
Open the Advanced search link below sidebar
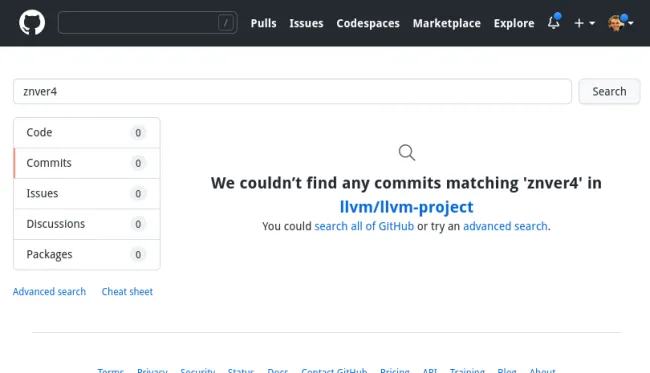(x=49, y=292)
